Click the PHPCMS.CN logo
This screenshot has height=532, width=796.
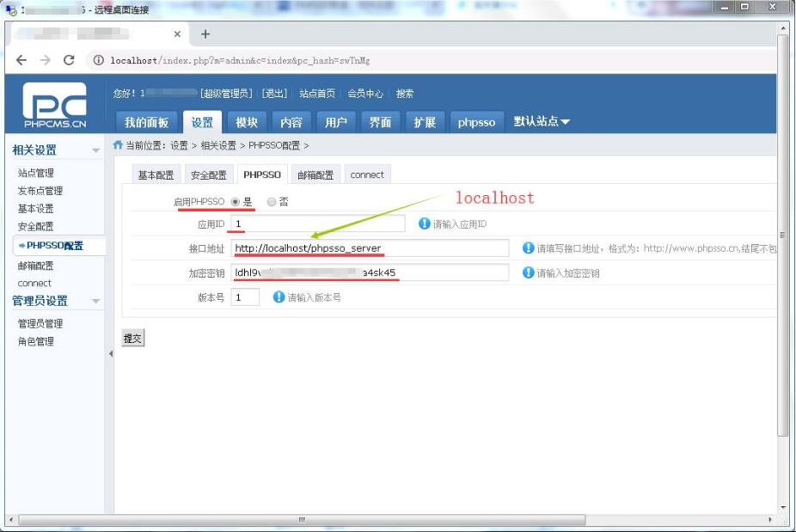[55, 105]
